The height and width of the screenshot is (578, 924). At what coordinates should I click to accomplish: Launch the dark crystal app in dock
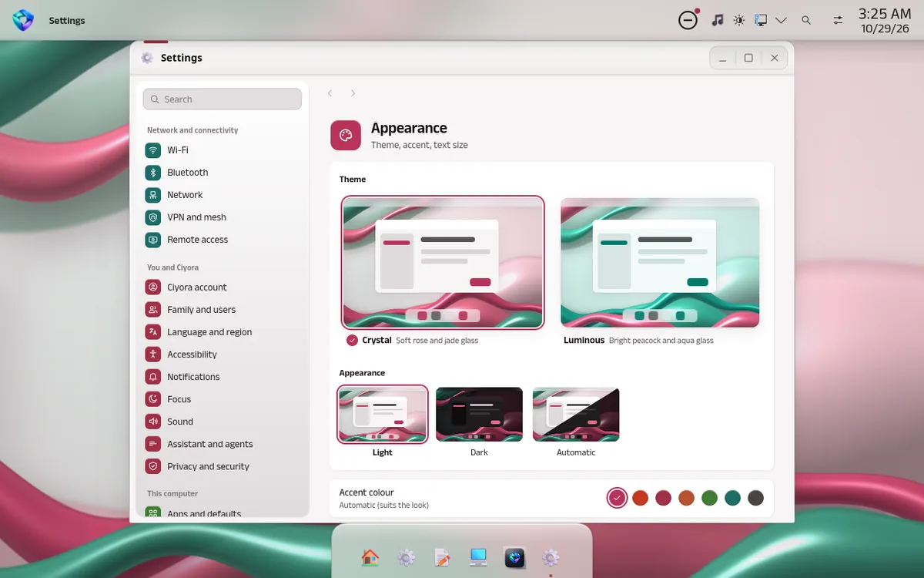(514, 557)
